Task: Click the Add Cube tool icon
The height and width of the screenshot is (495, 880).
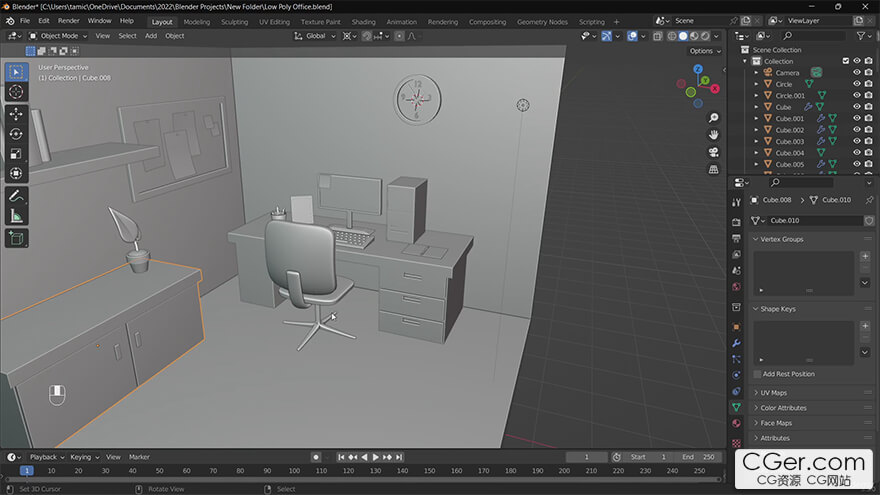Action: 16,238
